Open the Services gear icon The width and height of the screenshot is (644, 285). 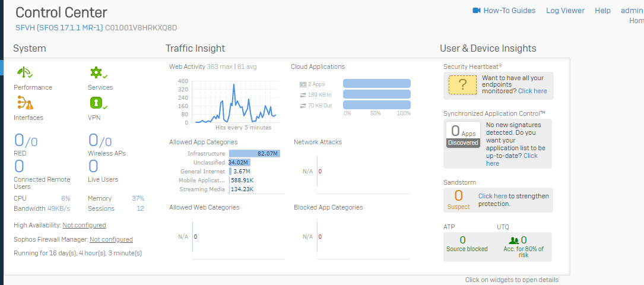pyautogui.click(x=99, y=72)
